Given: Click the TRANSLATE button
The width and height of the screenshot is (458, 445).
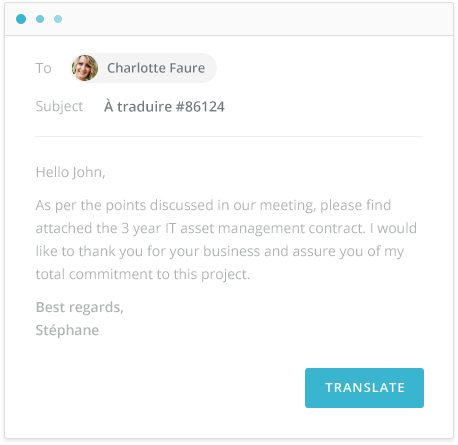Looking at the screenshot, I should (364, 388).
